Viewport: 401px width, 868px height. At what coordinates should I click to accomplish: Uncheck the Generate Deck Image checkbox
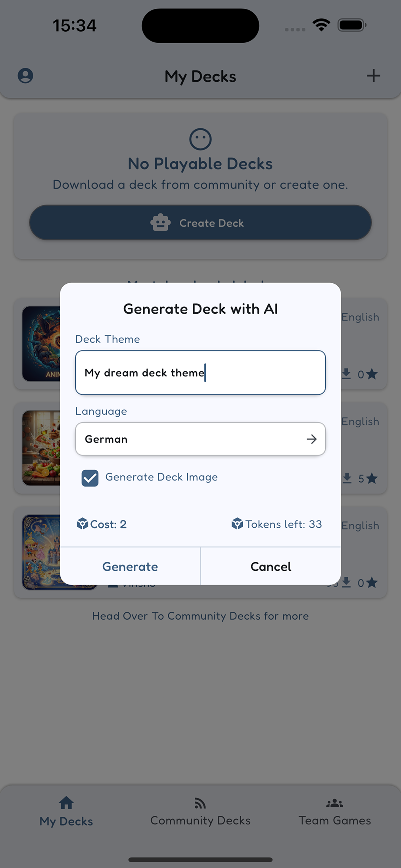[x=90, y=478]
